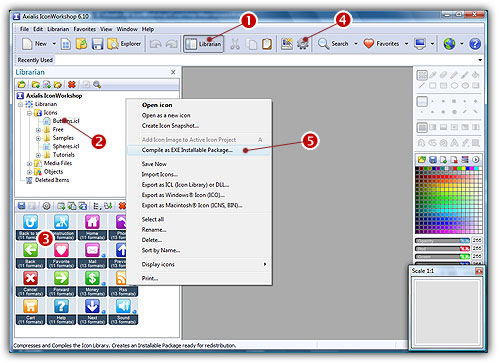Open the Explorer toolbar button
Screen dimensions: 500x363
124,44
